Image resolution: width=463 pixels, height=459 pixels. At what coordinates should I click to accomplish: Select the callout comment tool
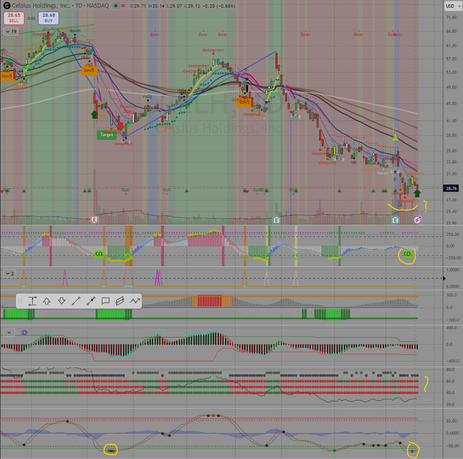pyautogui.click(x=105, y=301)
